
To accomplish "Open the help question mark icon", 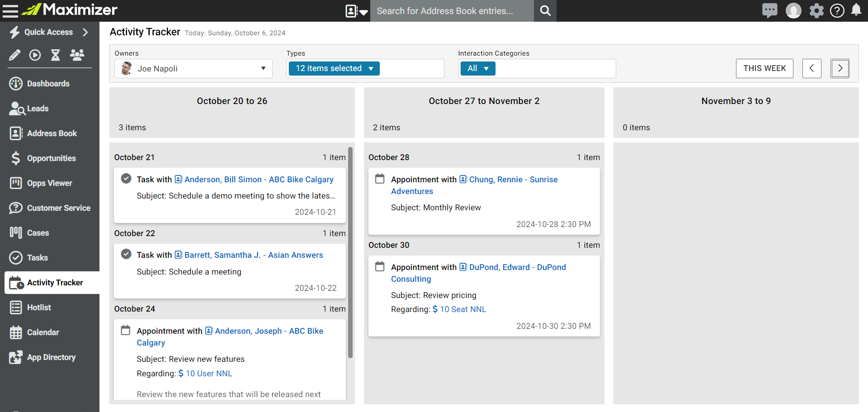I will [x=837, y=10].
